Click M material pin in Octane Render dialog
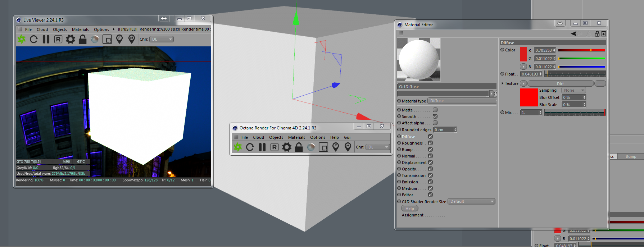The image size is (644, 247). click(348, 147)
